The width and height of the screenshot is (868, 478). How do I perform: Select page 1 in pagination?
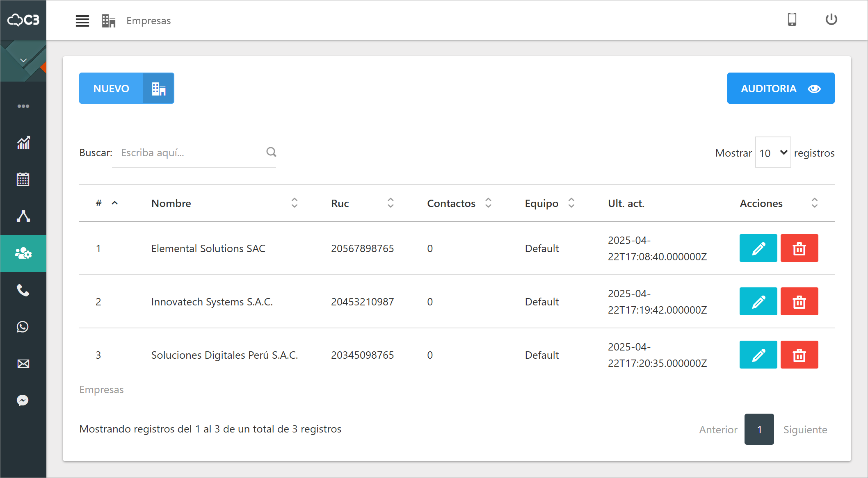(759, 429)
